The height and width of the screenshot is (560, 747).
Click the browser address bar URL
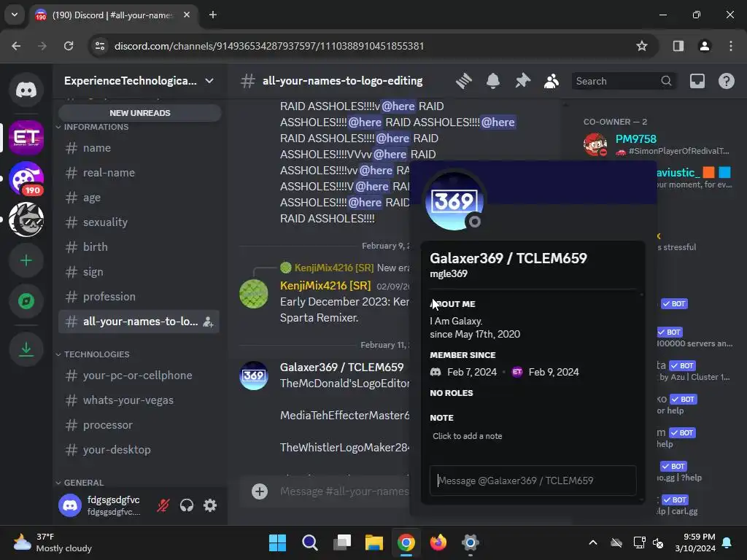[269, 46]
